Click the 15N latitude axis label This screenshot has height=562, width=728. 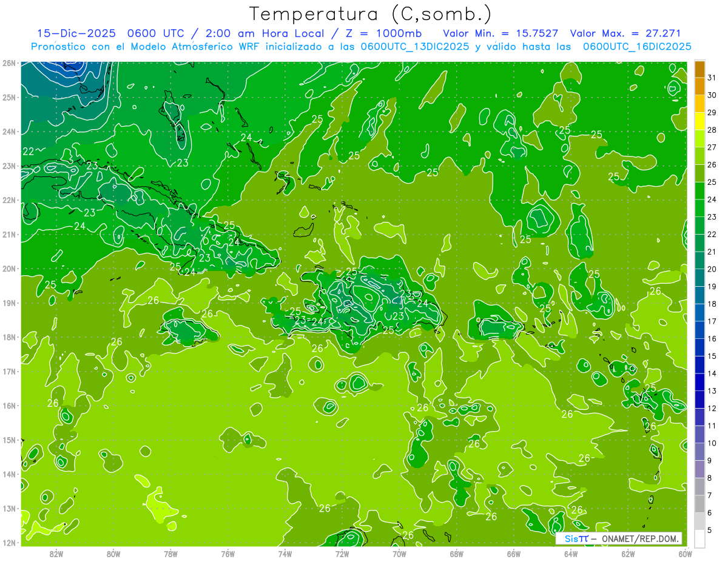click(x=9, y=440)
